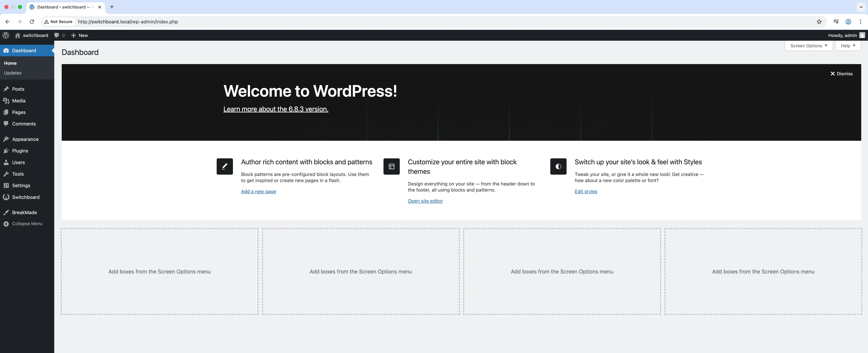Select Media from the admin sidebar

point(18,100)
